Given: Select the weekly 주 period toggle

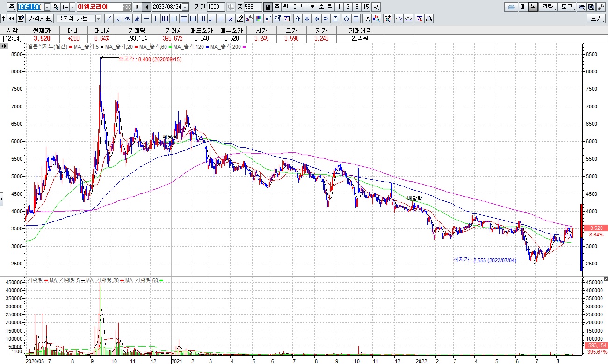Looking at the screenshot, I should pyautogui.click(x=276, y=7).
